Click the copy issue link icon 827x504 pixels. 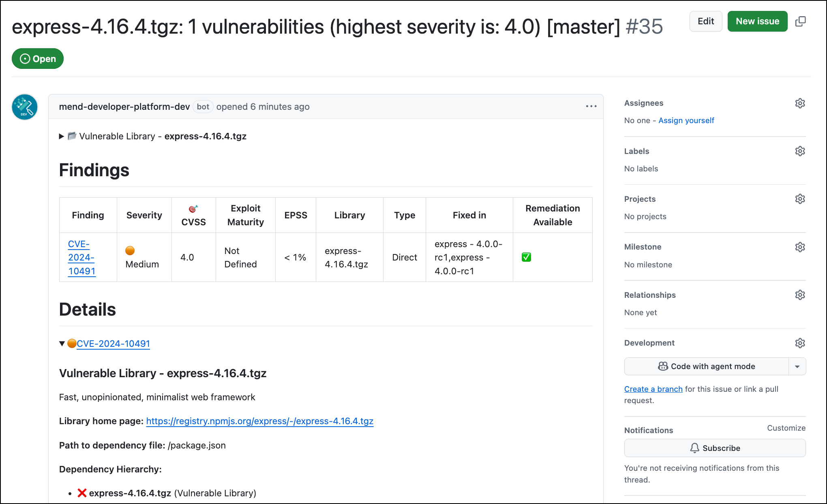[800, 21]
